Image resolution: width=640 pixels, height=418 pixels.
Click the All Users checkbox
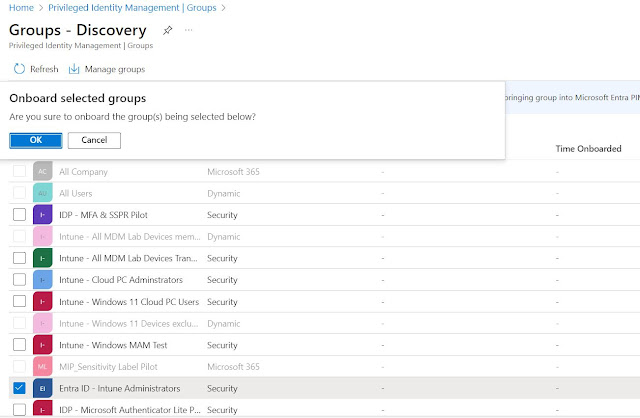19,193
